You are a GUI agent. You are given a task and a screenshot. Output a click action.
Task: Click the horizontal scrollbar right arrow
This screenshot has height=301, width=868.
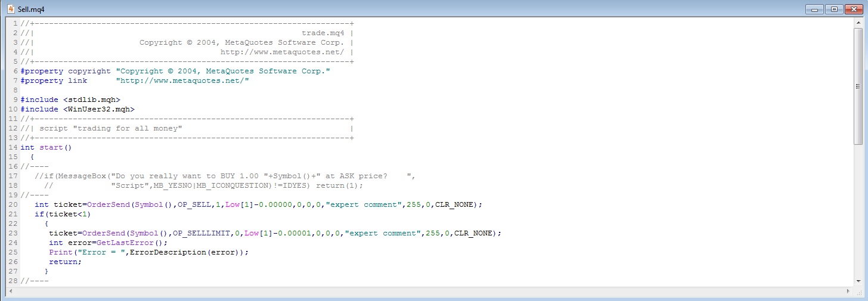point(849,291)
